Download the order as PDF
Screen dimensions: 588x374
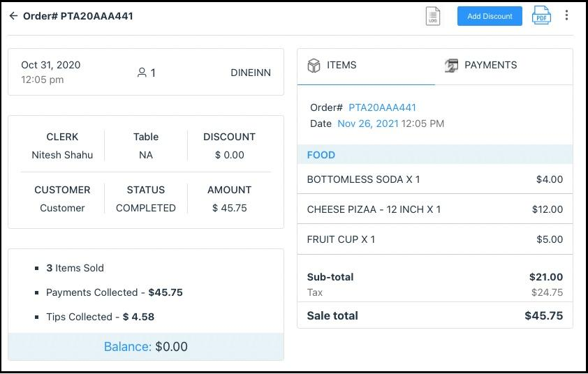[x=541, y=15]
